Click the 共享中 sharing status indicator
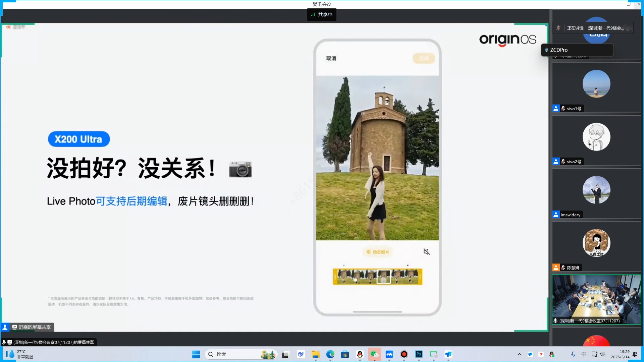Viewport: 644px width, 362px height. (322, 14)
